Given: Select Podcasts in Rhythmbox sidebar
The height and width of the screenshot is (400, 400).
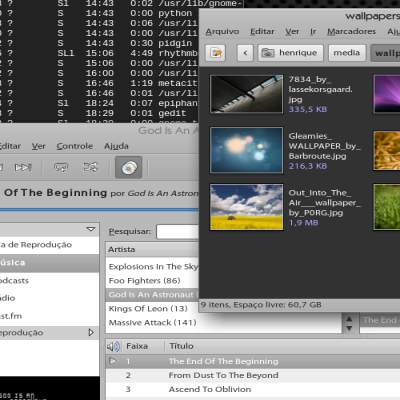Looking at the screenshot, I should click(49, 281).
